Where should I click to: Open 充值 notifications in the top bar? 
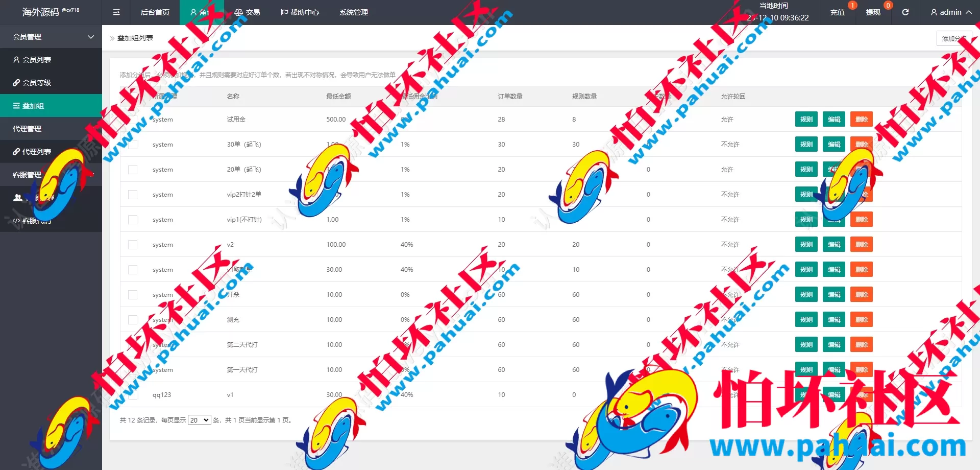[x=838, y=12]
